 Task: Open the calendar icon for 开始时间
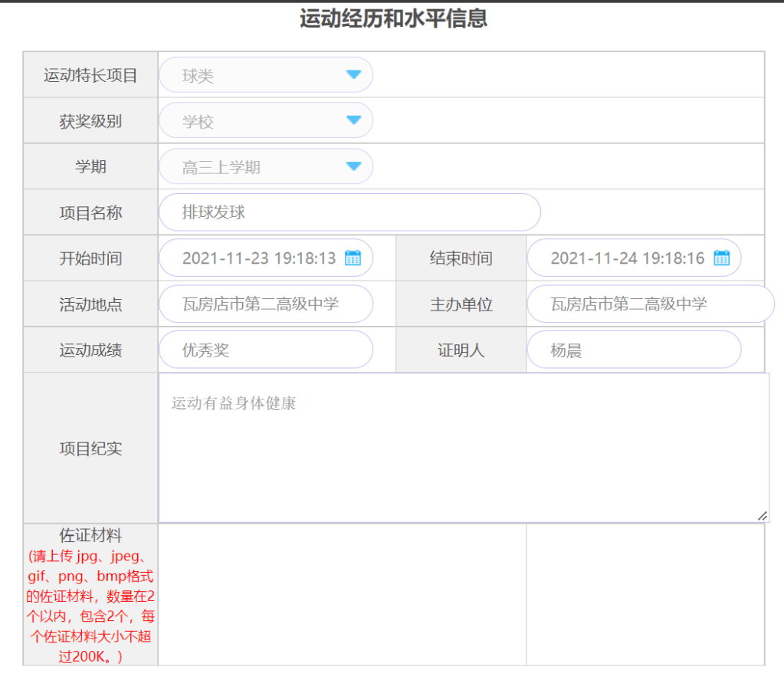pyautogui.click(x=353, y=258)
